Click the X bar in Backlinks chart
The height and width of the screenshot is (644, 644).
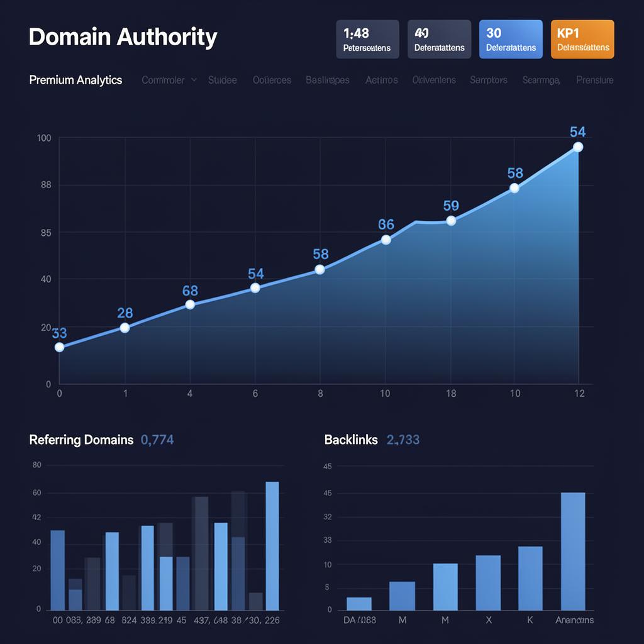(x=488, y=583)
